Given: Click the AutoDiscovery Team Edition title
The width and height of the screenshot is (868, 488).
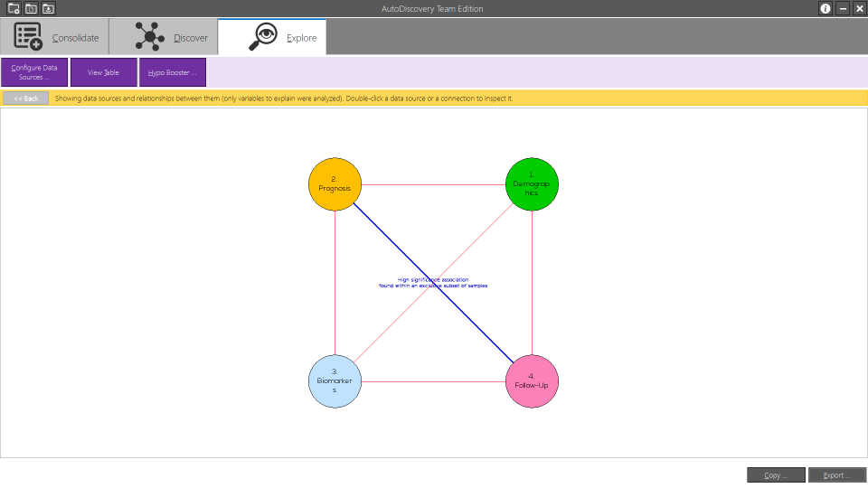Looking at the screenshot, I should (x=432, y=8).
